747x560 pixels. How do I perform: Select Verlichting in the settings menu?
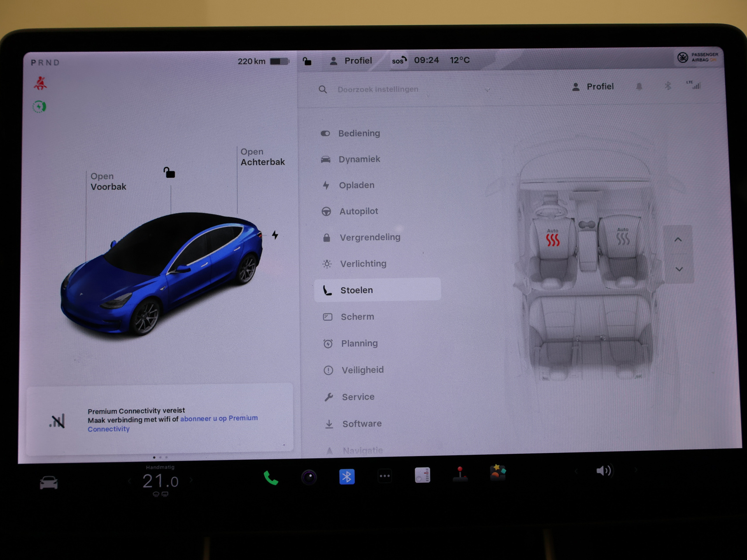tap(363, 264)
